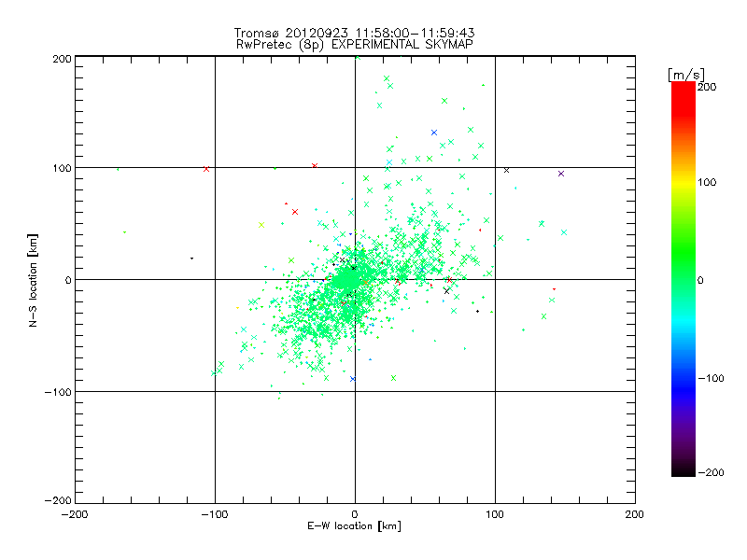Click the colorbar tick label "200"

707,87
